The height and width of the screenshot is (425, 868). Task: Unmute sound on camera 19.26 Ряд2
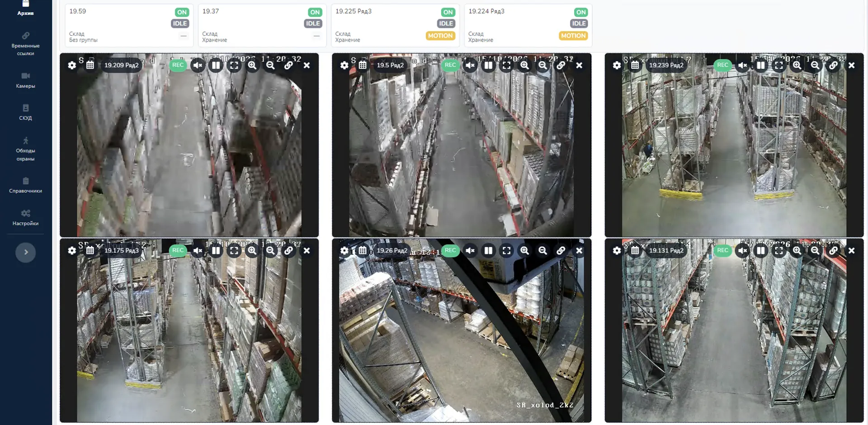coord(471,251)
